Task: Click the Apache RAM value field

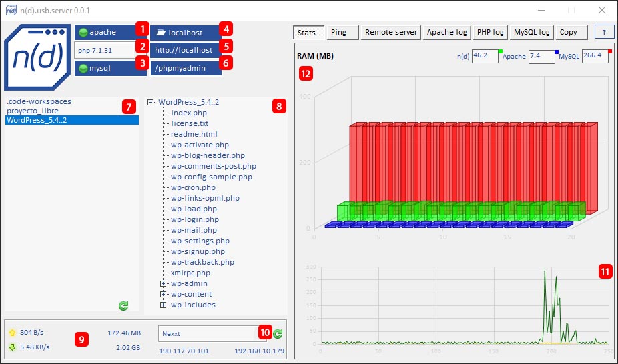Action: tap(541, 56)
